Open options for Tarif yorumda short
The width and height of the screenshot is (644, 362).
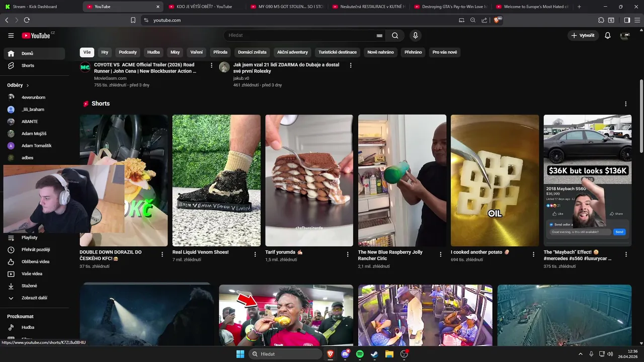point(348,254)
